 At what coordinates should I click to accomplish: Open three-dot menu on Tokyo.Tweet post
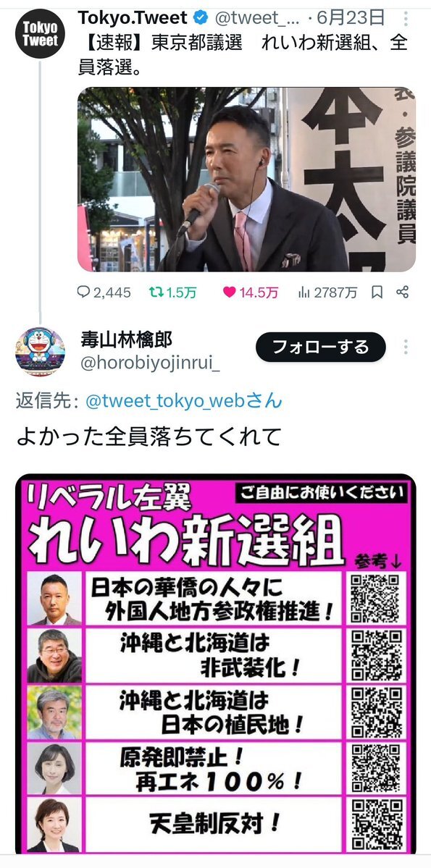coord(406,19)
